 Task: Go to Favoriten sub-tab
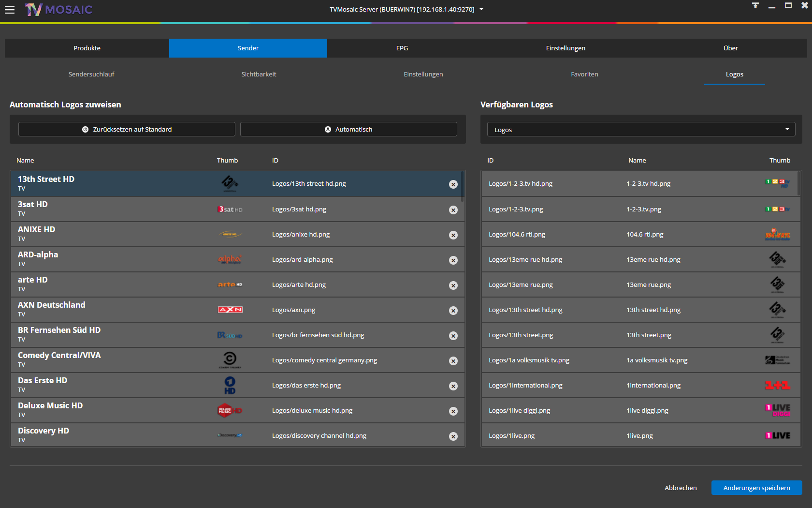coord(584,74)
